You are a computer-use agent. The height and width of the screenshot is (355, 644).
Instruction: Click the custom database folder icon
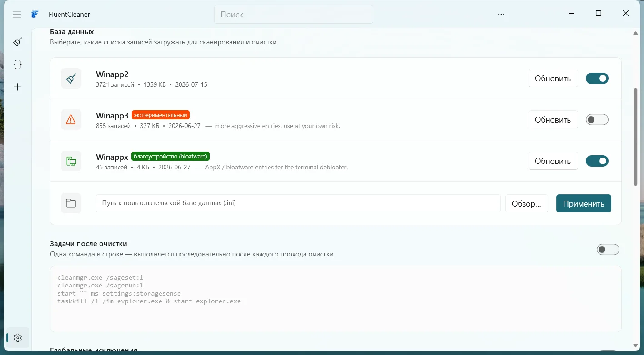point(71,203)
